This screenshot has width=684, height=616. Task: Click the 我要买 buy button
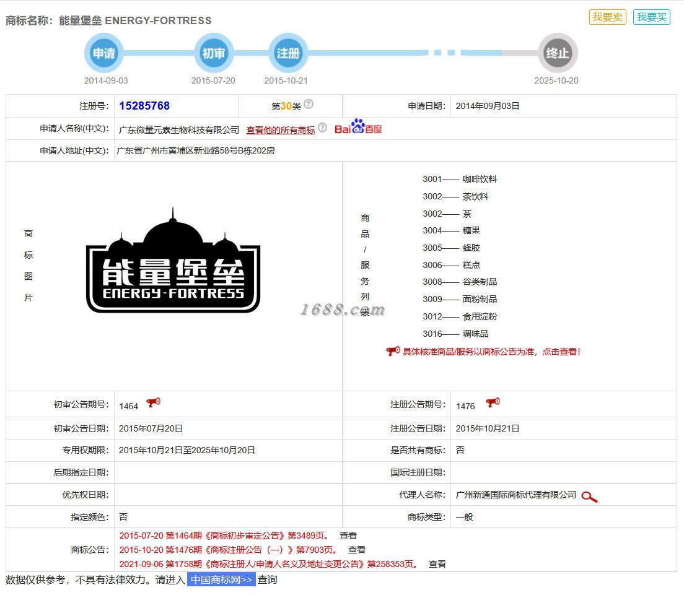point(651,17)
